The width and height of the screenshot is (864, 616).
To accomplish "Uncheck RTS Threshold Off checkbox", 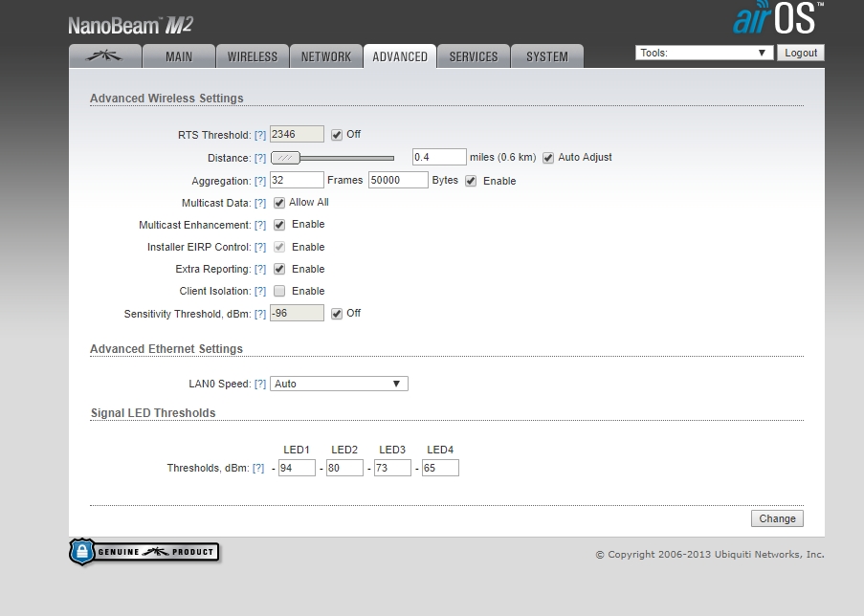I will pos(337,135).
